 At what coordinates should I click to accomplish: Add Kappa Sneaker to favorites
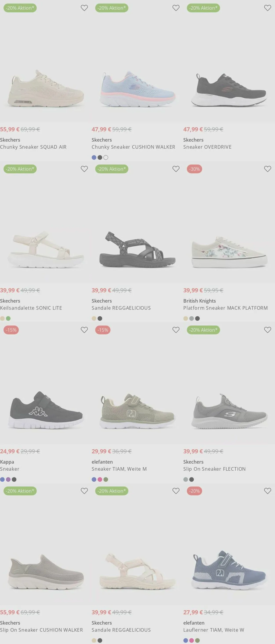tap(84, 330)
